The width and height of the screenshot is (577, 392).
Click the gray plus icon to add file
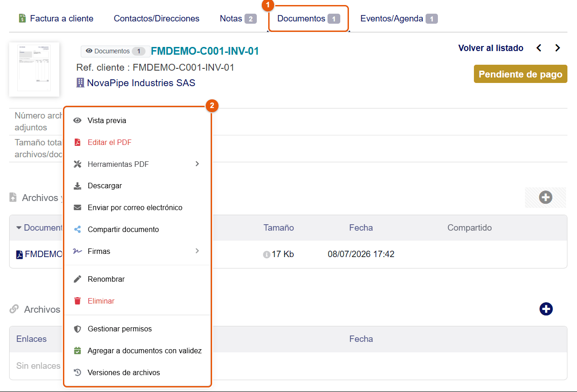pos(546,197)
